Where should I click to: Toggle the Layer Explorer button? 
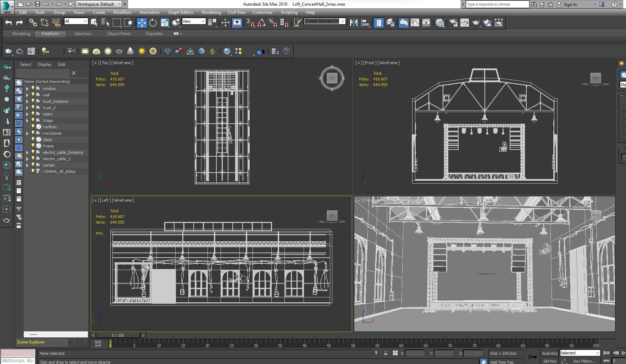point(390,23)
